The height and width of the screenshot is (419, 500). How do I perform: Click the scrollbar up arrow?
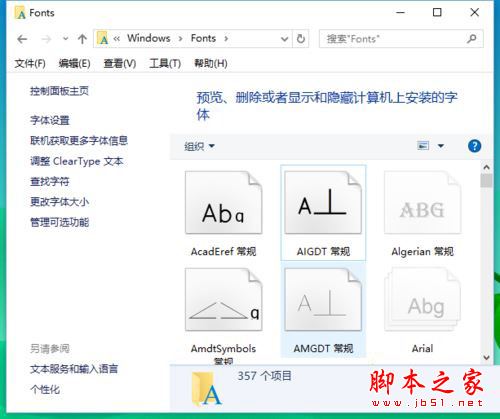click(x=486, y=167)
